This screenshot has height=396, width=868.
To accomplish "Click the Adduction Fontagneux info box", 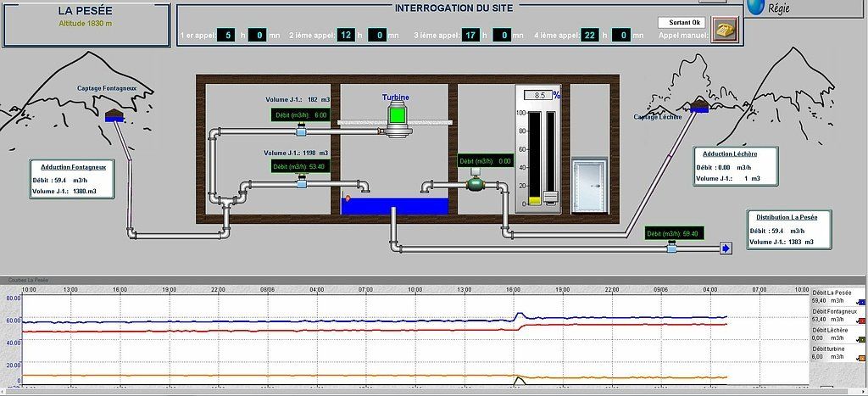I will (x=70, y=179).
